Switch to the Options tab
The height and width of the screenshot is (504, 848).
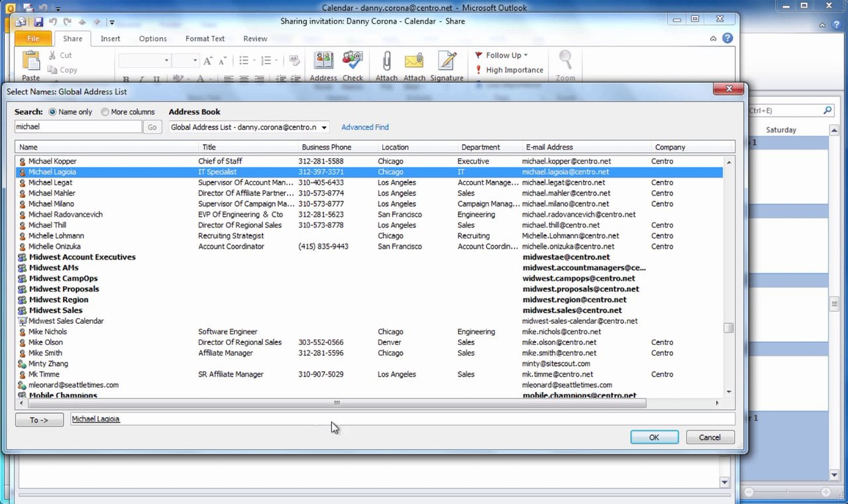(153, 38)
